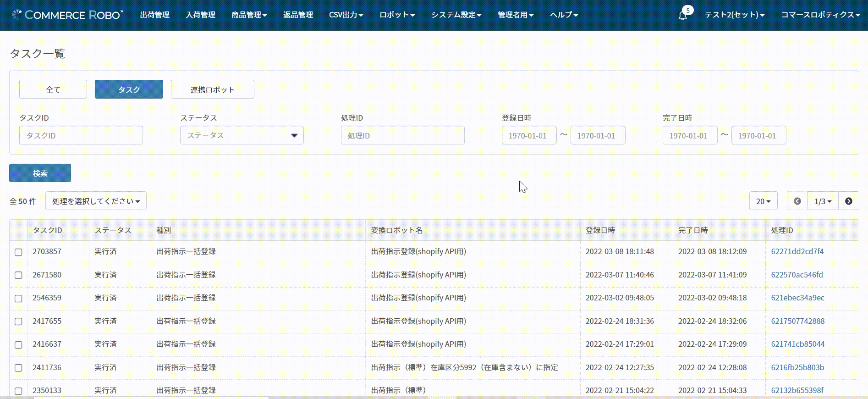Tick checkbox for task 2411736
This screenshot has height=399, width=868.
pyautogui.click(x=18, y=368)
